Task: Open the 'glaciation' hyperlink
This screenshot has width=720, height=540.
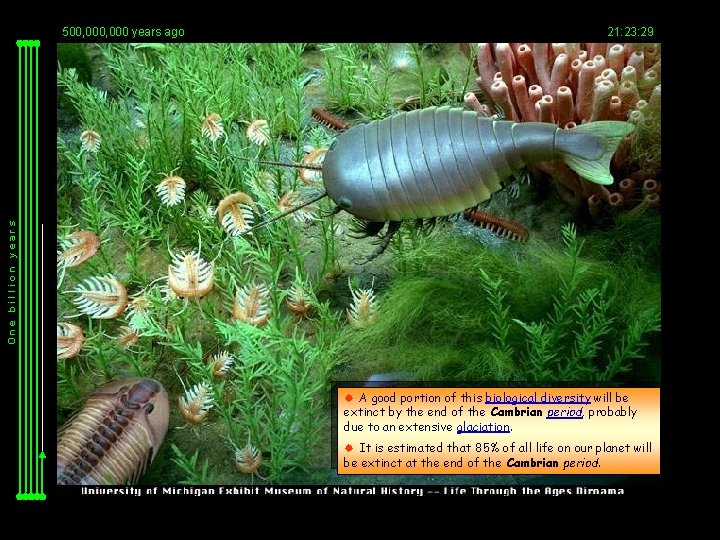Action: click(x=483, y=427)
